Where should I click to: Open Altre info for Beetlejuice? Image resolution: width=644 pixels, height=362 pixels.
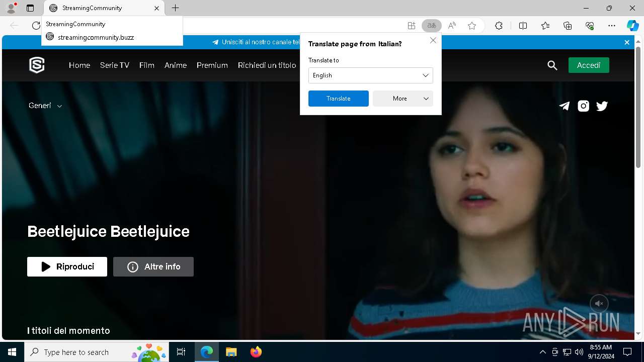pos(153,266)
